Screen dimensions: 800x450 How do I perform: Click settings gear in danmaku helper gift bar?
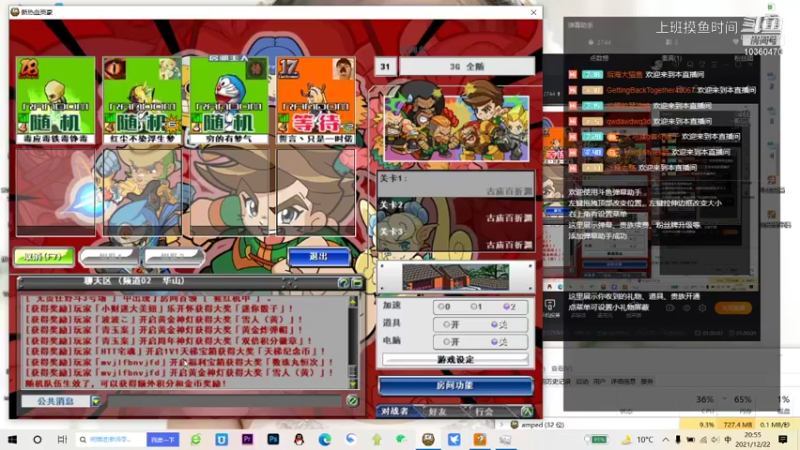point(702,308)
